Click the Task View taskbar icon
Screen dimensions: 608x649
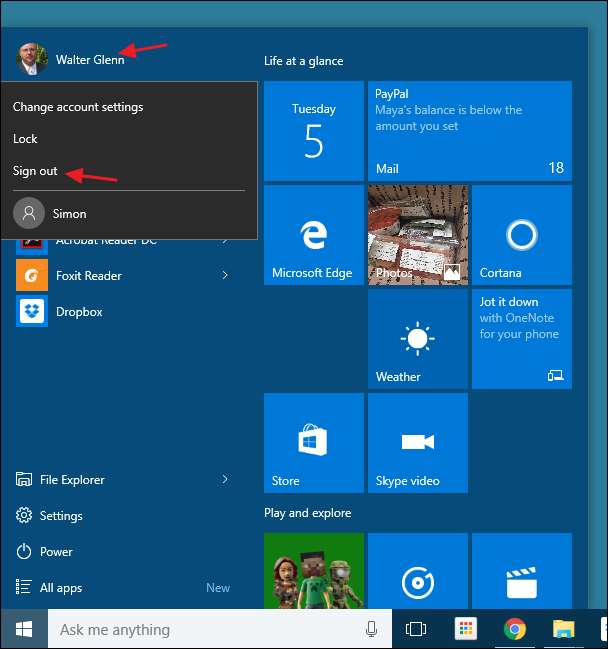pyautogui.click(x=415, y=629)
